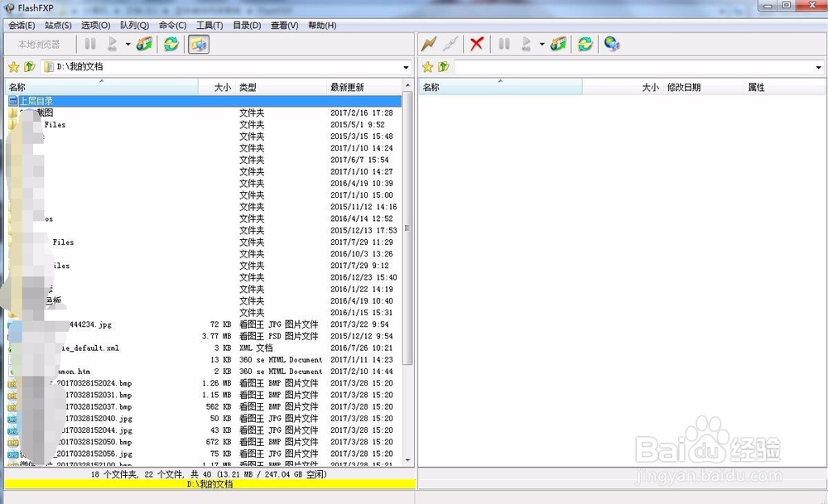Viewport: 828px width, 504px height.
Task: Select the file ending 444234.jpg
Action: (x=204, y=324)
